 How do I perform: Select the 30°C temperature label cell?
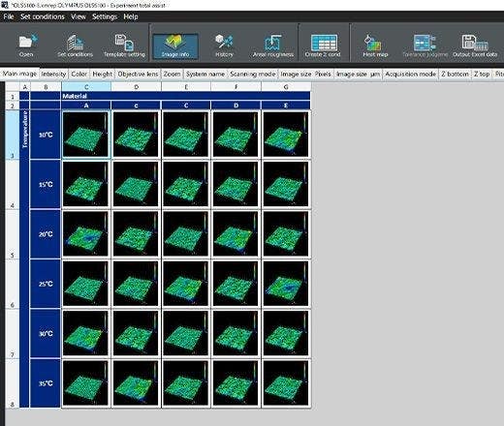pyautogui.click(x=46, y=333)
